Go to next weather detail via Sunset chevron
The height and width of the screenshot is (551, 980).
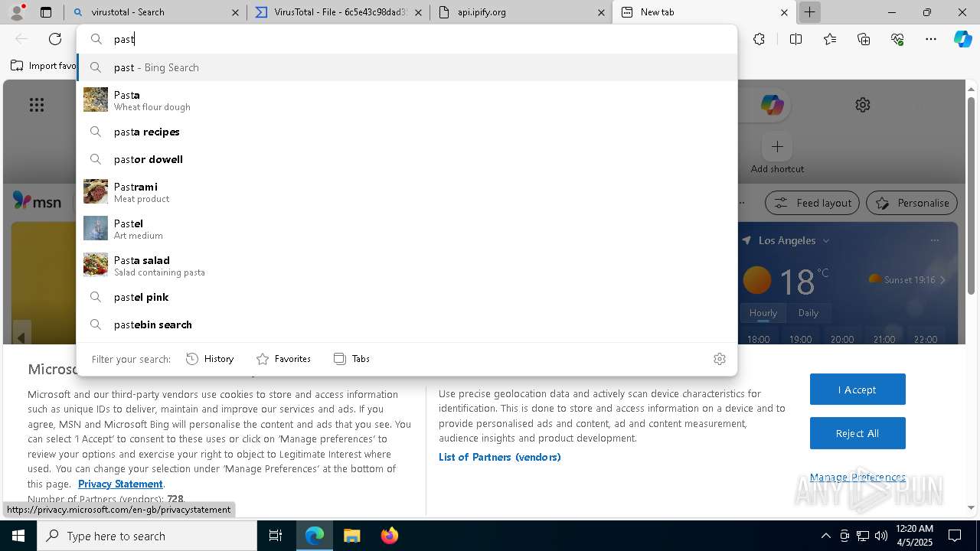tap(942, 280)
